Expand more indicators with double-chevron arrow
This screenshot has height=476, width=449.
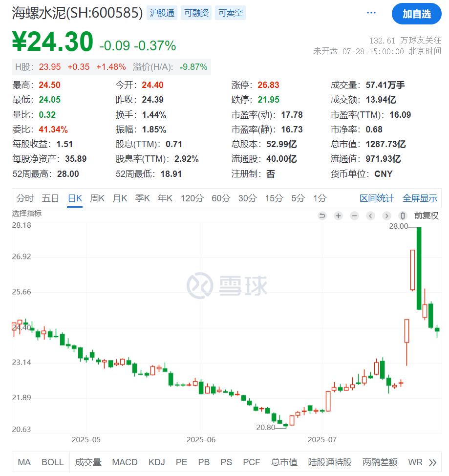pyautogui.click(x=432, y=462)
